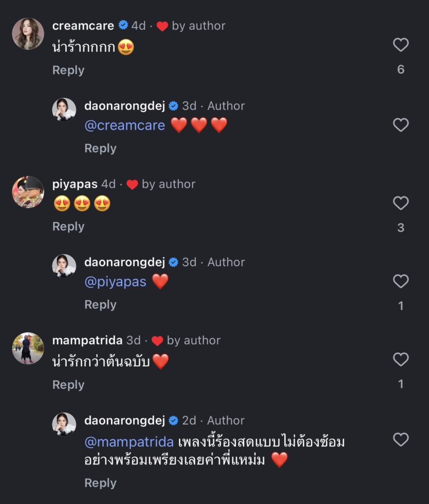
Task: Open the @piyapas mention link
Action: [x=115, y=282]
